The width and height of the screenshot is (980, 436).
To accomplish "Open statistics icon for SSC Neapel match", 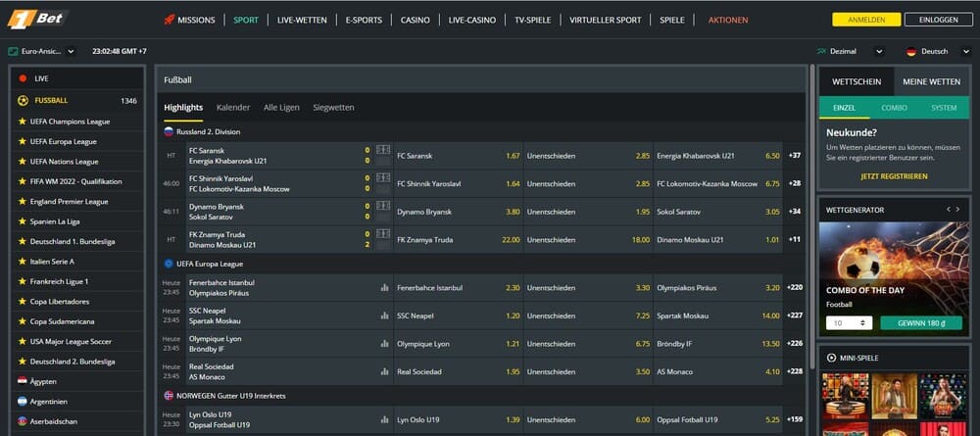I will click(384, 316).
